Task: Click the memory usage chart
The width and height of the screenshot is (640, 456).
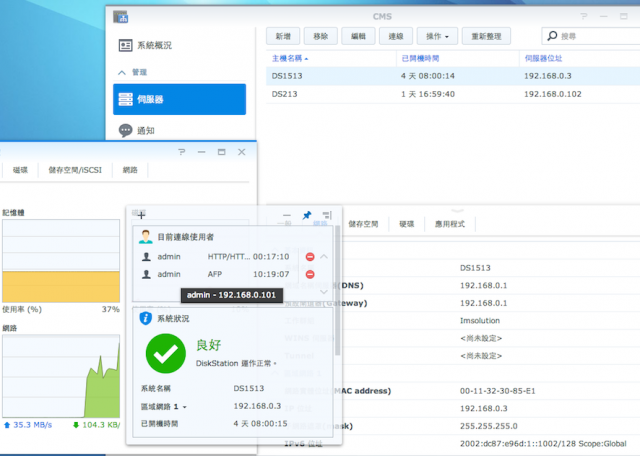Action: tap(61, 261)
